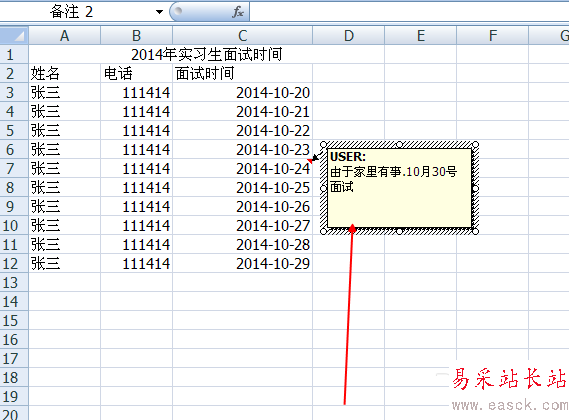Viewport: 569px width, 420px height.
Task: Select column C header
Action: [x=242, y=36]
